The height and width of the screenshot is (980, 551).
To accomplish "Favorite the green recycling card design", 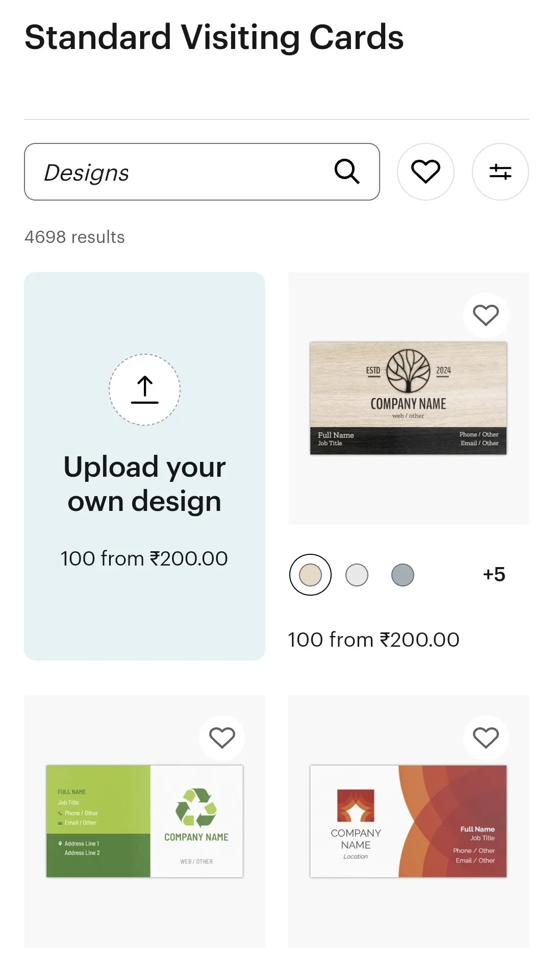I will (222, 738).
